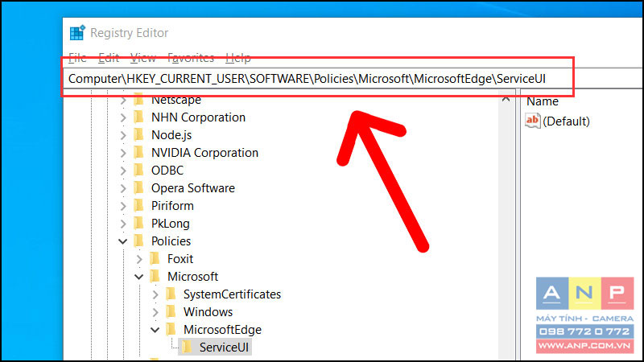The image size is (644, 362).
Task: Expand the Windows key
Action: tap(155, 312)
